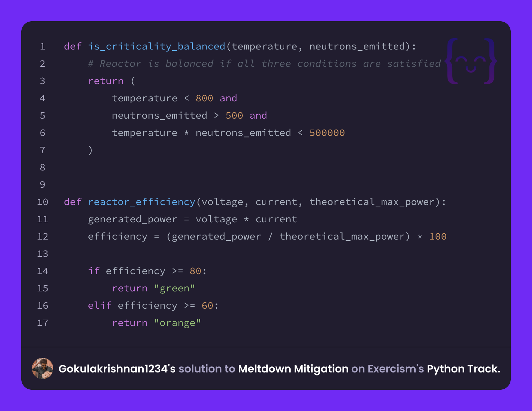
Task: Click the Exercism curly-brace face logo
Action: coord(470,61)
